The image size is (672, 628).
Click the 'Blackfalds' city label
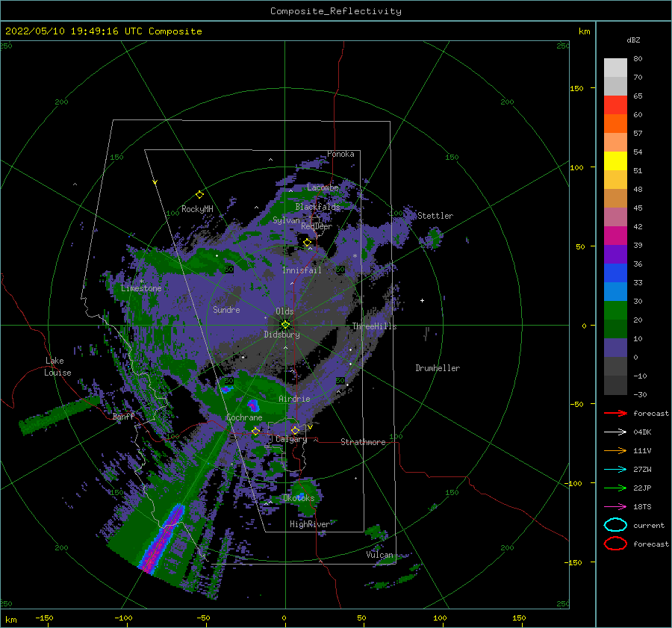(x=317, y=207)
